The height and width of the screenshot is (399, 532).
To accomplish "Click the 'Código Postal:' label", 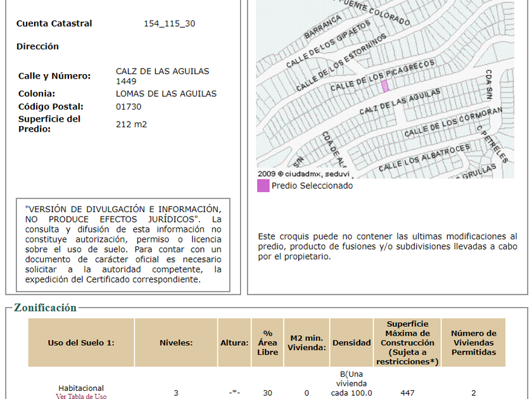I will tap(51, 106).
